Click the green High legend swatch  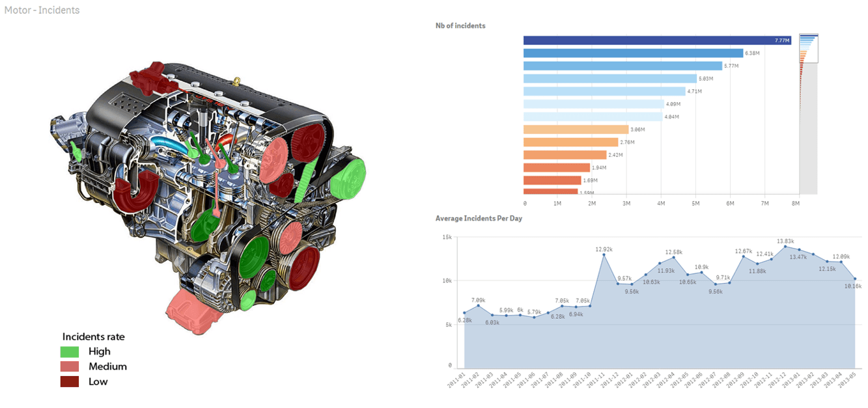pos(70,352)
